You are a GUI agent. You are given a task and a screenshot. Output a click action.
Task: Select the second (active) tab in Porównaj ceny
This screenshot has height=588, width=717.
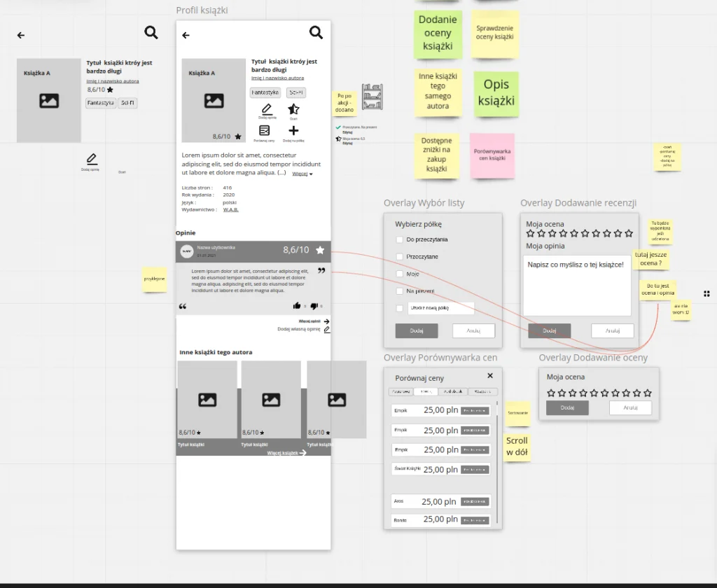coord(426,392)
